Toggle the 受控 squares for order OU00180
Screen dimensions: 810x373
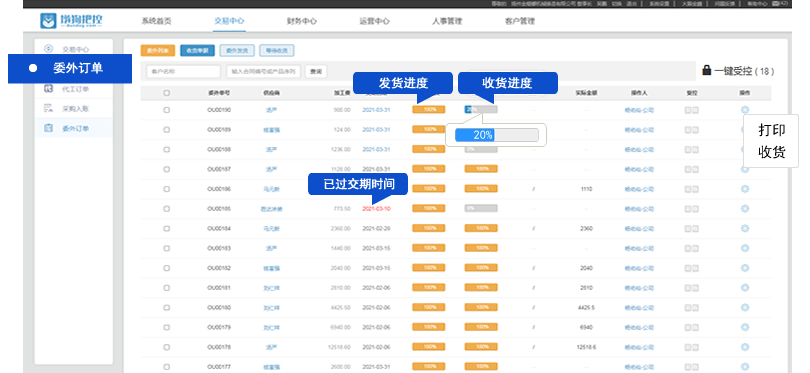pos(691,308)
